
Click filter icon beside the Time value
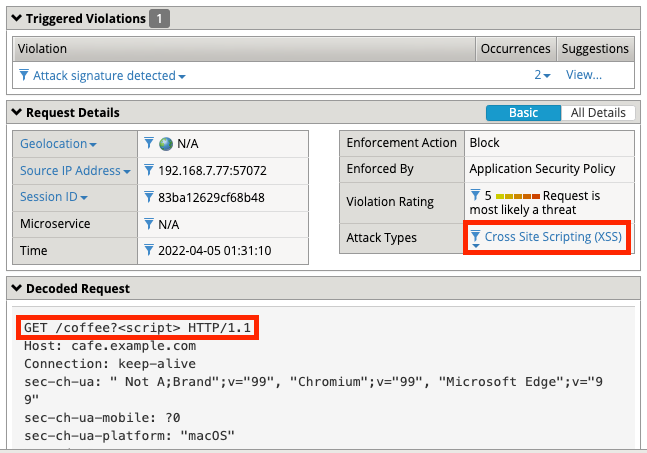[149, 250]
